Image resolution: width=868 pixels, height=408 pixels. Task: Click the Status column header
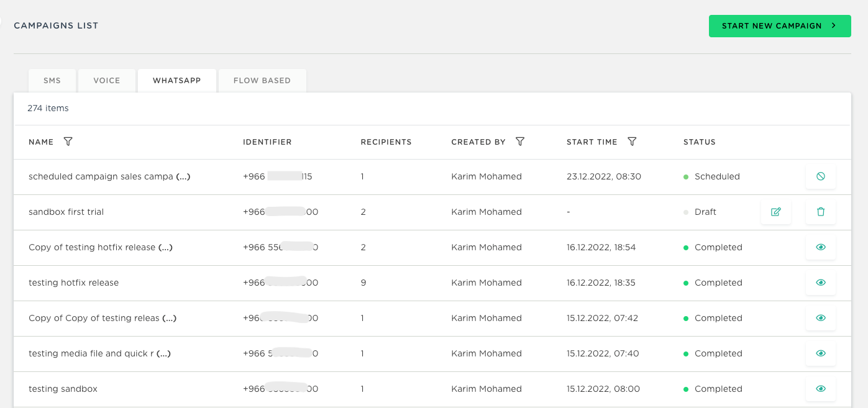tap(700, 142)
